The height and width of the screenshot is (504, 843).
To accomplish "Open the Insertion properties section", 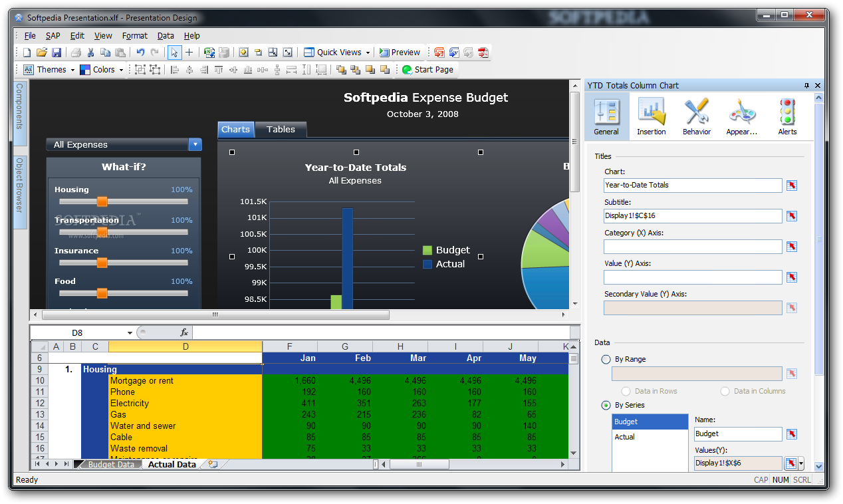I will click(652, 116).
